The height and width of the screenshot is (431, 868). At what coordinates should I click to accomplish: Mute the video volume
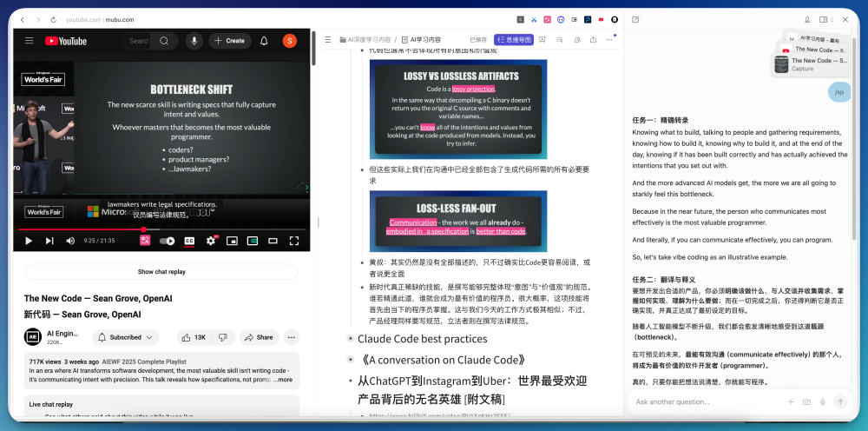point(71,241)
